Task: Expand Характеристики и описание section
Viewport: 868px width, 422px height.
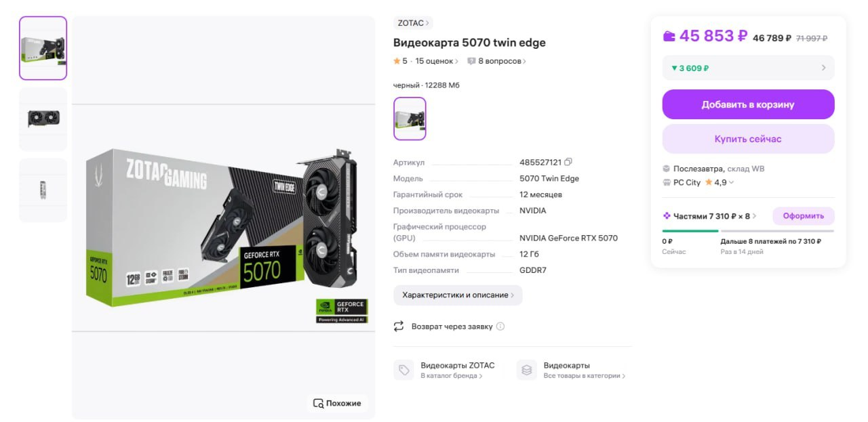Action: pyautogui.click(x=458, y=295)
